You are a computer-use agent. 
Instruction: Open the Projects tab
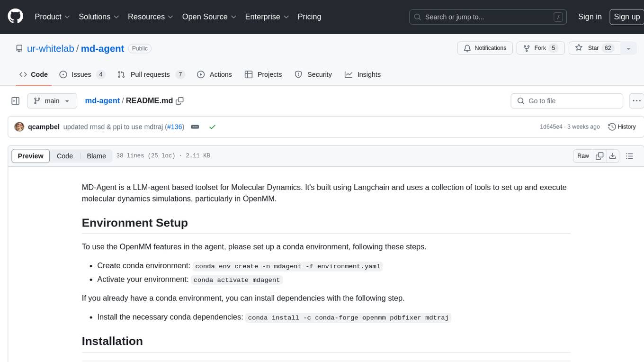click(263, 74)
